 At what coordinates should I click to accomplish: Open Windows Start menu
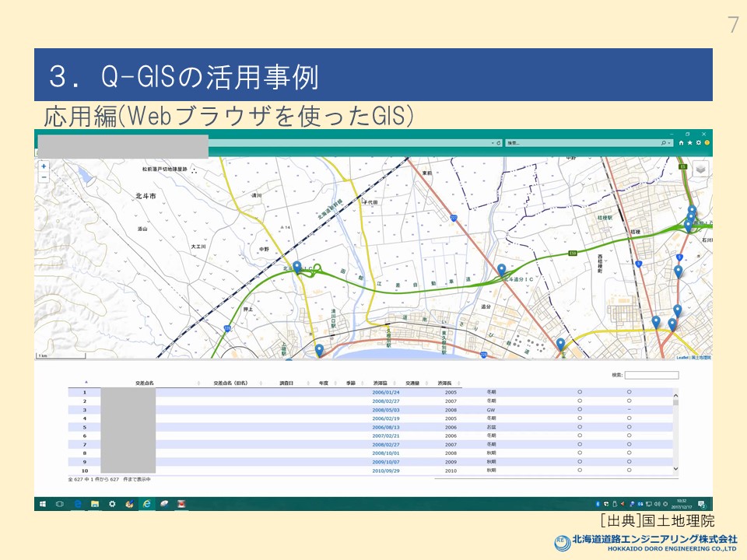pos(42,504)
